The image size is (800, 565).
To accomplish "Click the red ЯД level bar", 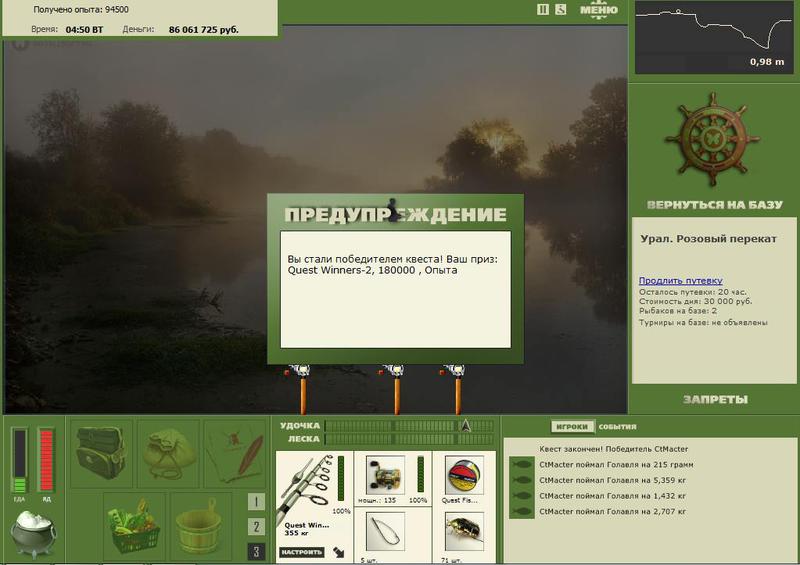I will (46, 460).
